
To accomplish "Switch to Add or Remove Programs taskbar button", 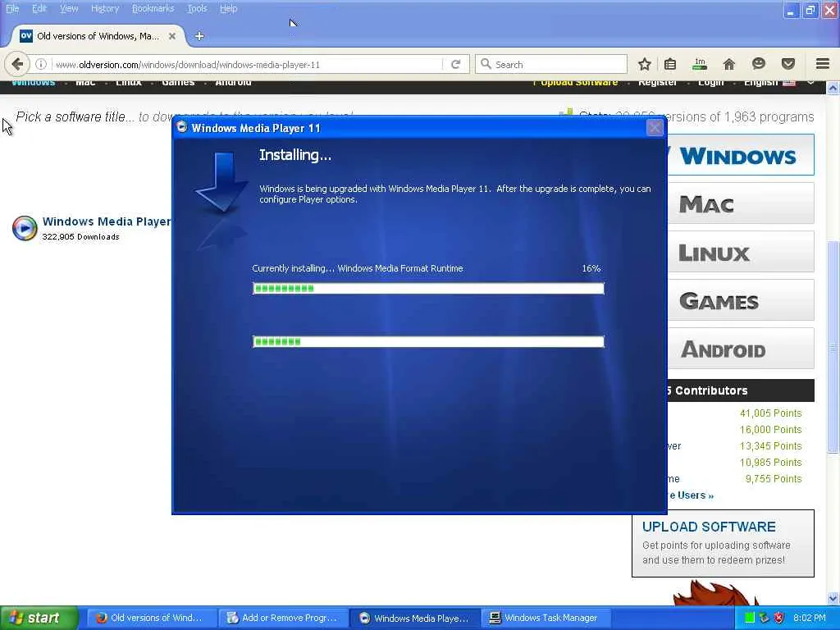I will [x=282, y=618].
